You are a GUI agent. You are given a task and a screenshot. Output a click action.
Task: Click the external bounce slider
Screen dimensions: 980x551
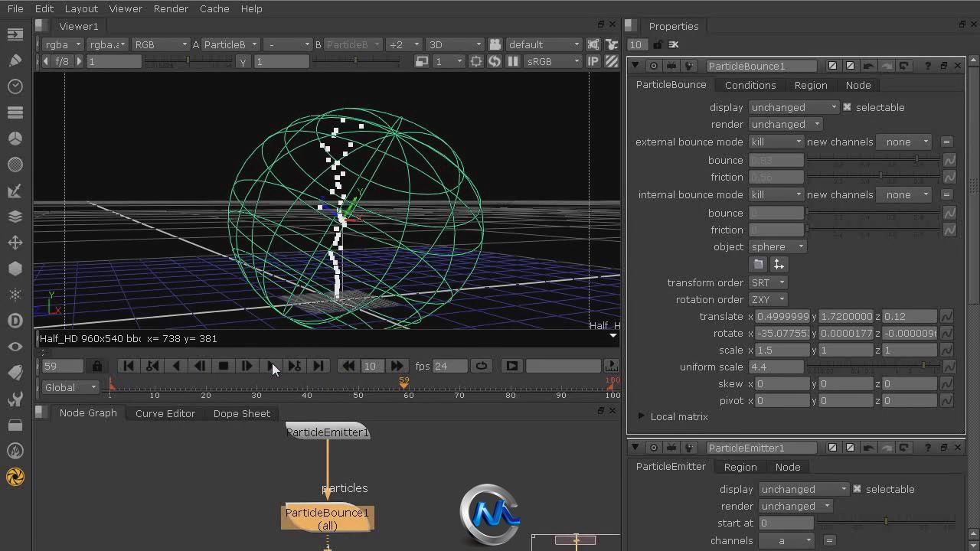coord(874,159)
